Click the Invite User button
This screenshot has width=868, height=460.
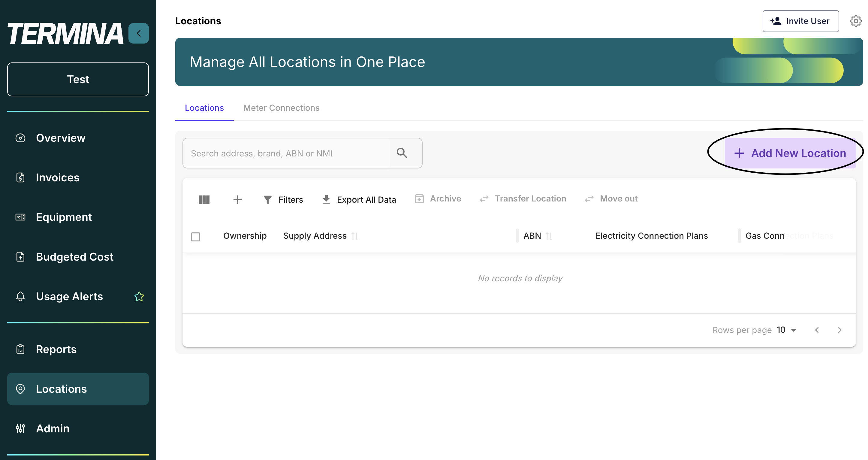tap(800, 21)
